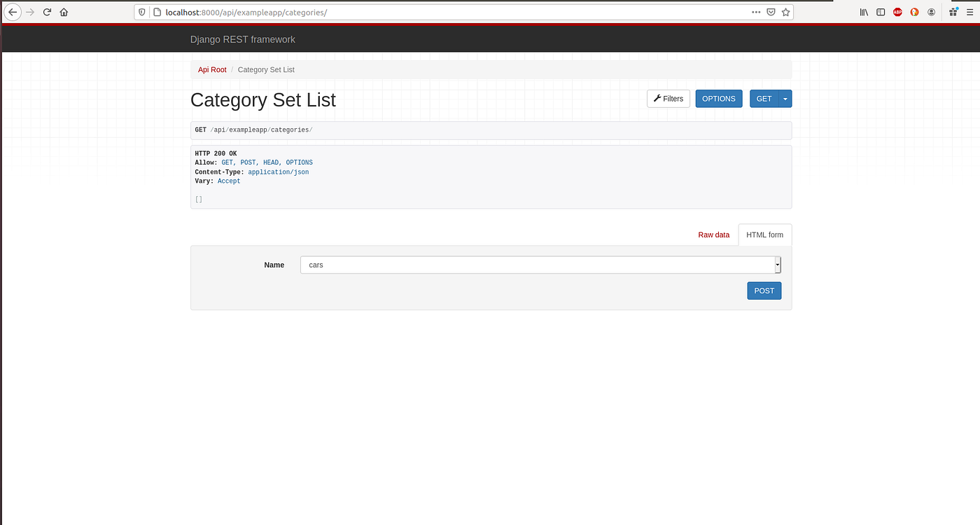The height and width of the screenshot is (525, 980).
Task: Follow the Api Root breadcrumb link
Action: coord(212,69)
